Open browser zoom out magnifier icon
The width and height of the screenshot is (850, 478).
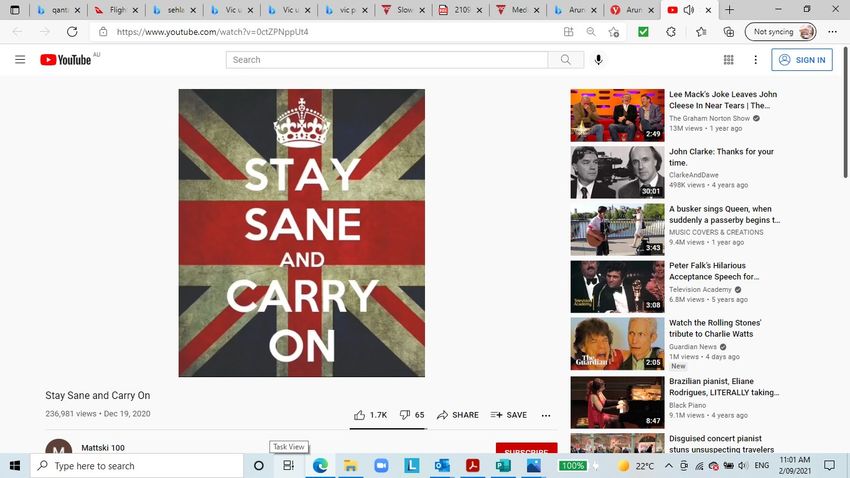591,32
